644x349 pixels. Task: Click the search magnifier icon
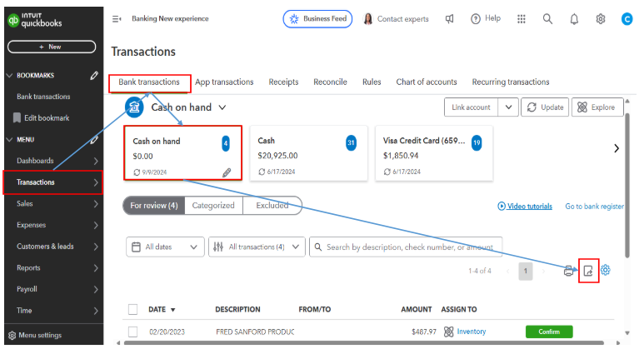[547, 19]
